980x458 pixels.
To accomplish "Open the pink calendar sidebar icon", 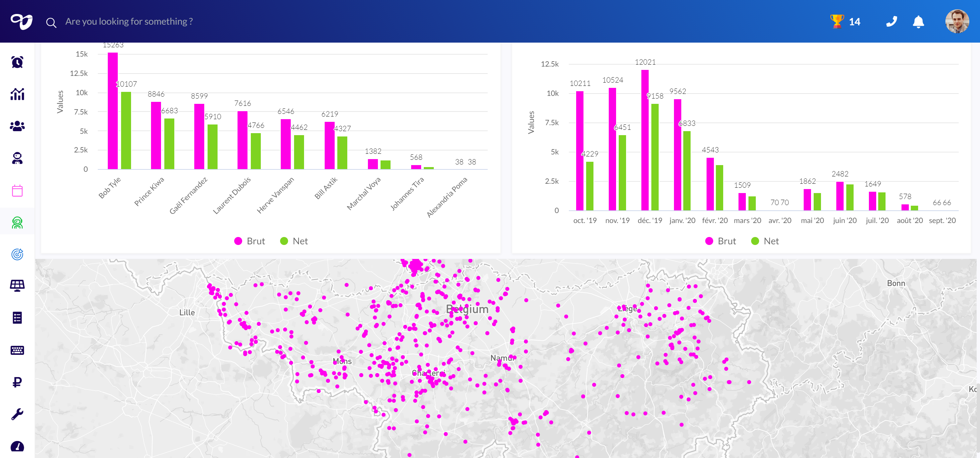I will click(17, 190).
